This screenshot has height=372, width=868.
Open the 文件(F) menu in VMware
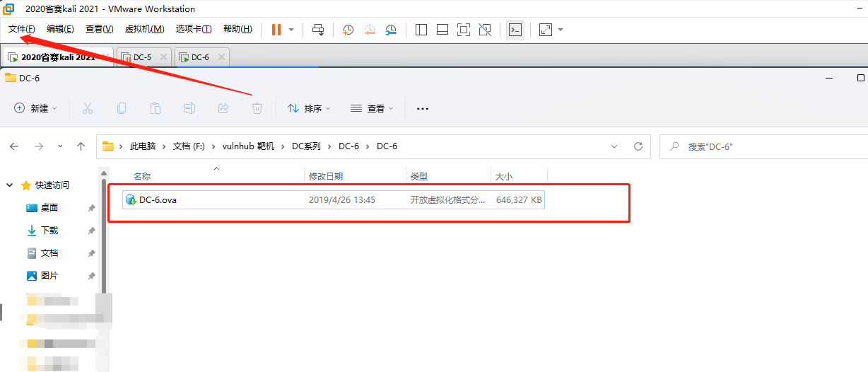[x=21, y=29]
